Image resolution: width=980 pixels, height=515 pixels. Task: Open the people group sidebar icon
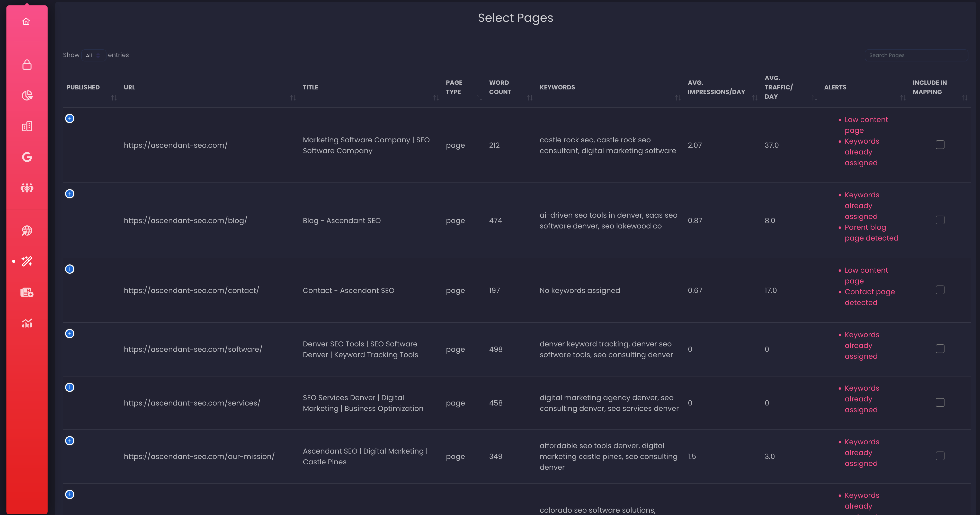point(27,188)
